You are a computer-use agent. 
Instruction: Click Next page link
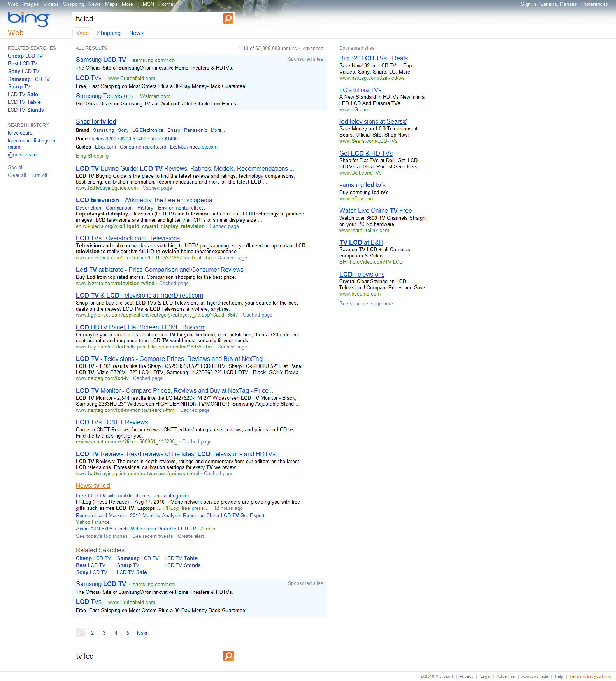pyautogui.click(x=142, y=633)
